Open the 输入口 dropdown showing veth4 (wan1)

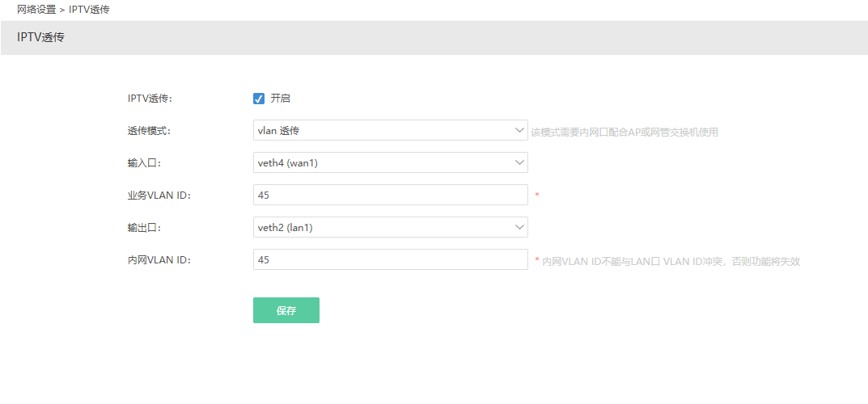380,162
